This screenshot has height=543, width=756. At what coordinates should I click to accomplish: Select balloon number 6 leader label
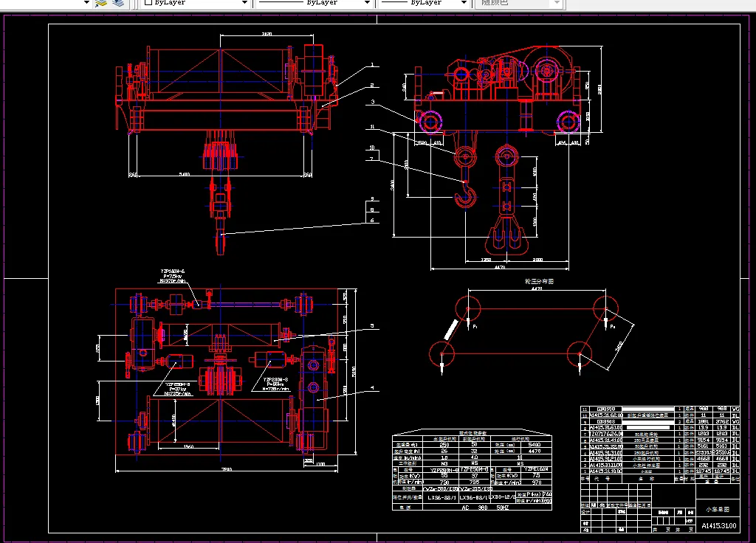pyautogui.click(x=372, y=220)
